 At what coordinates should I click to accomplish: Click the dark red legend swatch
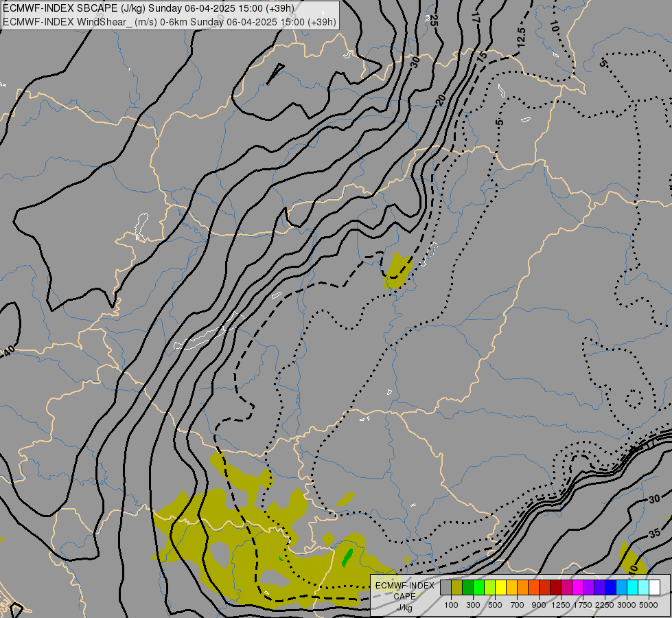(555, 587)
